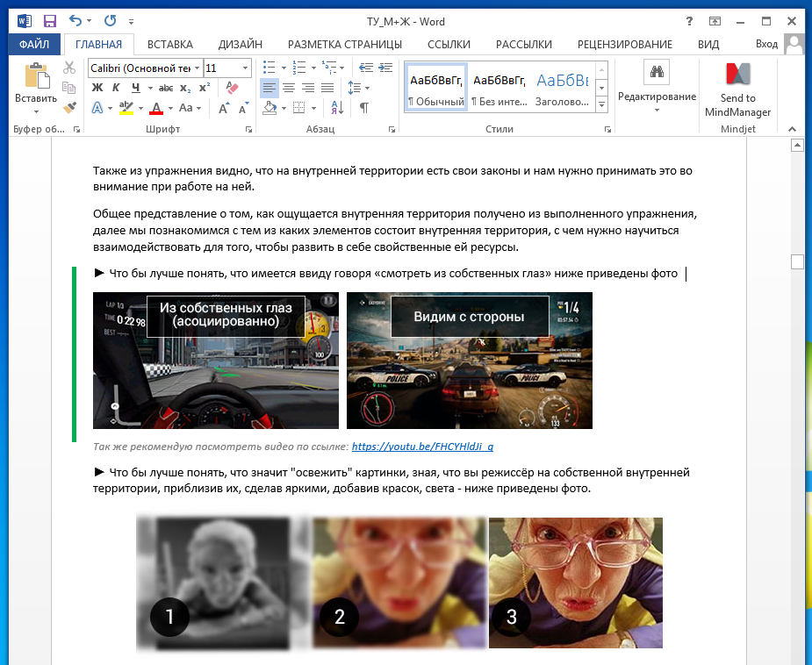Switch to the ДИЗАЙН tab
Image resolution: width=812 pixels, height=665 pixels.
click(x=241, y=45)
